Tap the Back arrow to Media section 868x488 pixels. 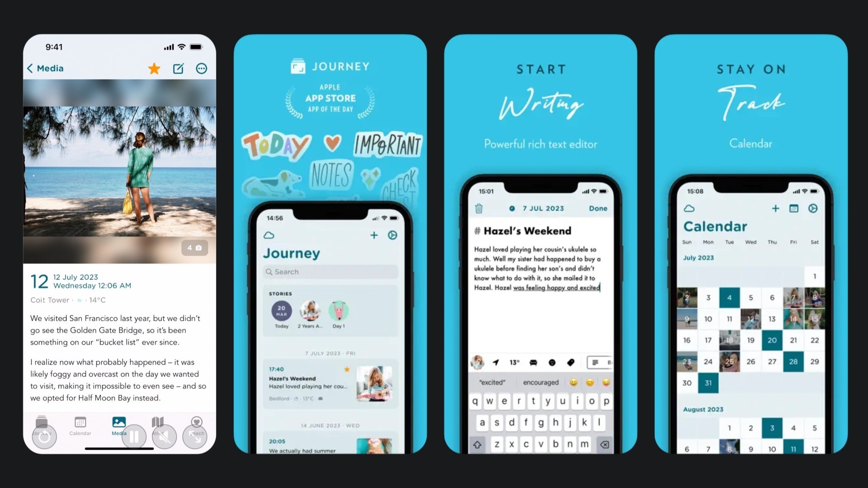pos(32,67)
